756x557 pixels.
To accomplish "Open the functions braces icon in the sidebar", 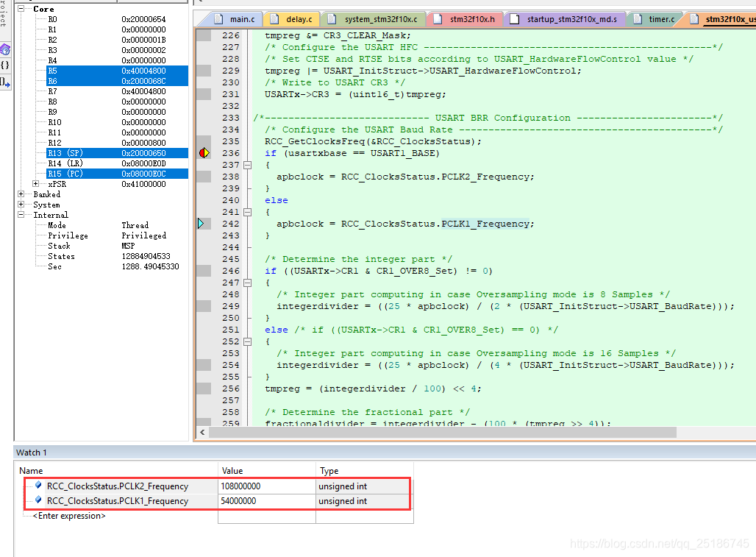I will 5,65.
